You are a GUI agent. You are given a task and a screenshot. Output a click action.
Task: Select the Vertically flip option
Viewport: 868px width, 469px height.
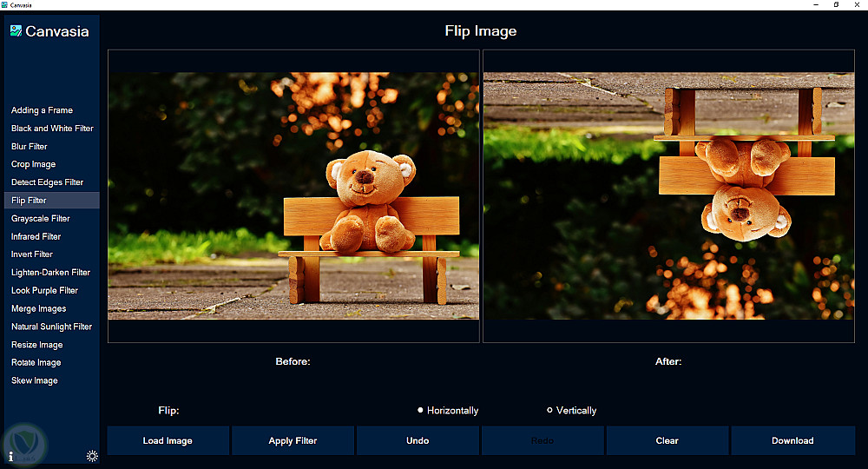571,410
